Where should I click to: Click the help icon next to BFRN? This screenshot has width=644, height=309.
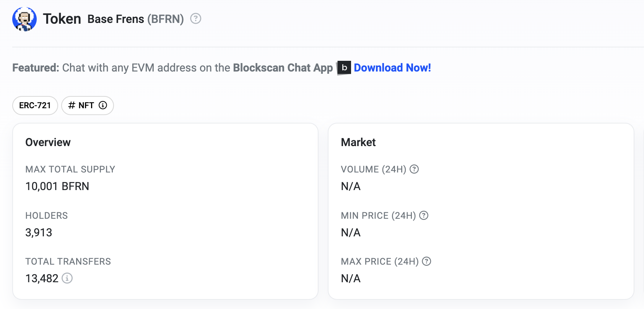coord(195,18)
